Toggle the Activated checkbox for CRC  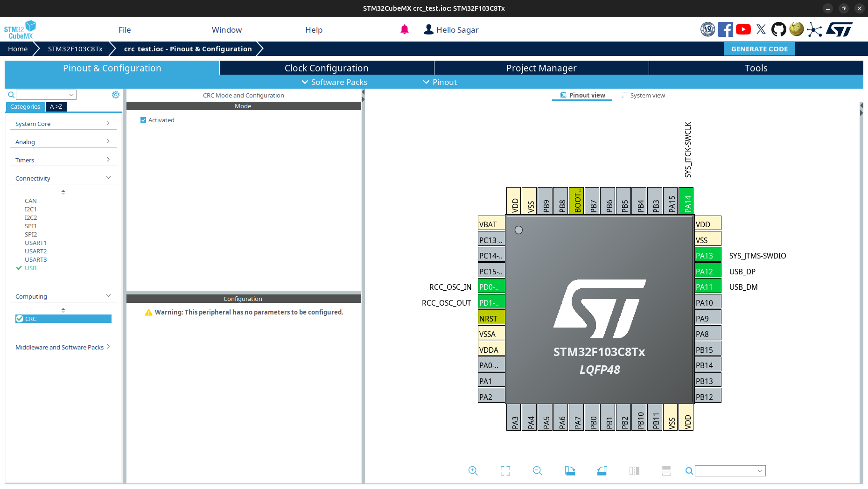coord(143,120)
